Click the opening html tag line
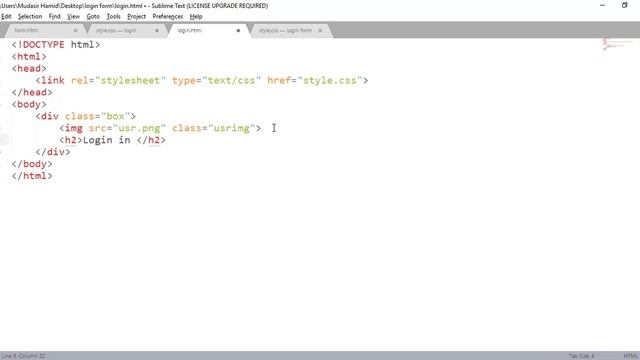The image size is (640, 360). click(29, 56)
